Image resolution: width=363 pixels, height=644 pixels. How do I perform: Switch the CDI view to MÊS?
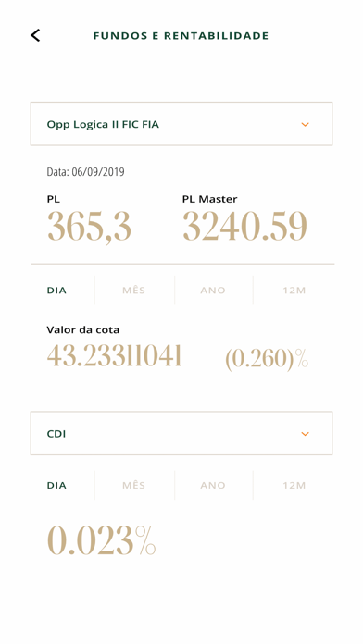tap(134, 485)
